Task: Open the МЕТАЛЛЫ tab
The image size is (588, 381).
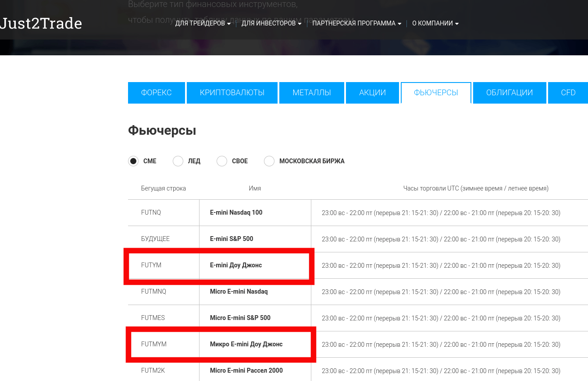Action: point(311,93)
